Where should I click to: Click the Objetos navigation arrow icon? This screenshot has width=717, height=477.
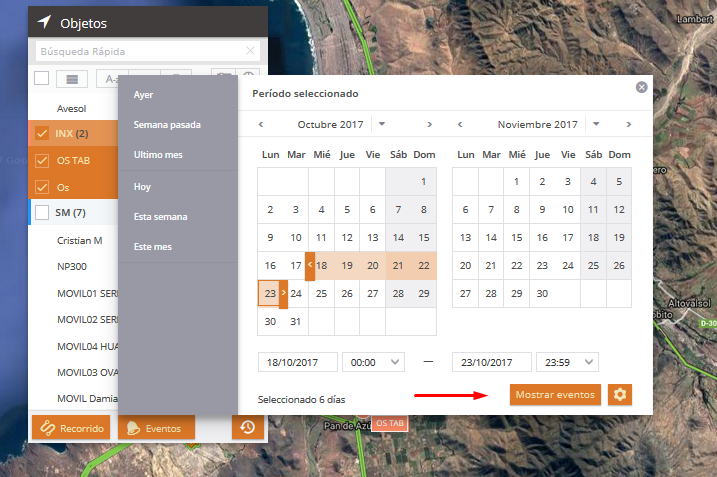tap(44, 21)
